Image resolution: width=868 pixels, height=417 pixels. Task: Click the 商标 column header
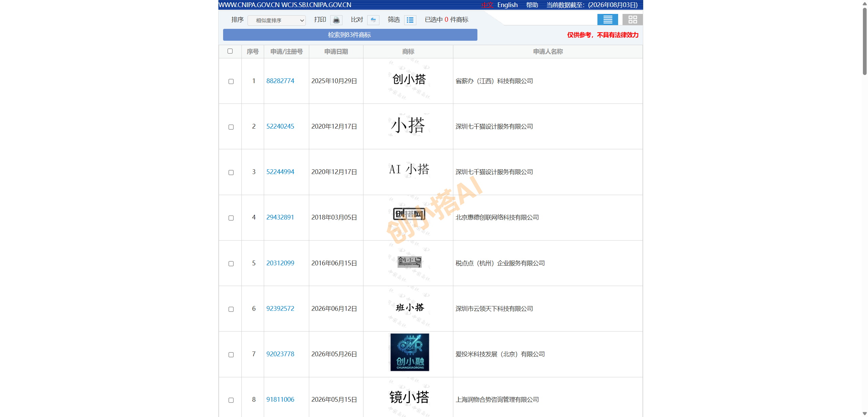(408, 52)
